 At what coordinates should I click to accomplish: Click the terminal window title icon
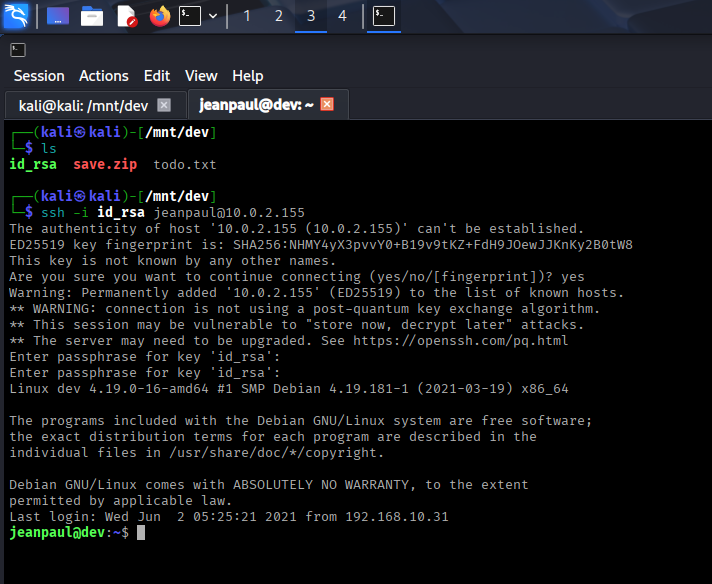click(18, 50)
